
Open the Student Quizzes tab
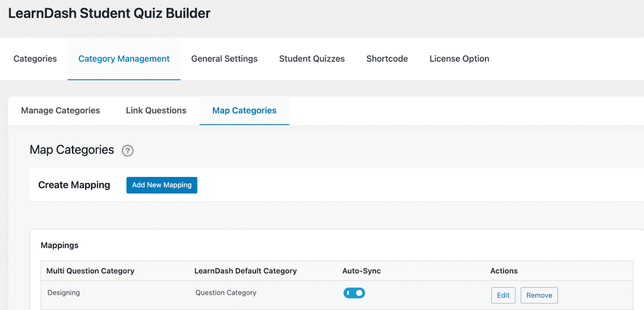click(312, 59)
